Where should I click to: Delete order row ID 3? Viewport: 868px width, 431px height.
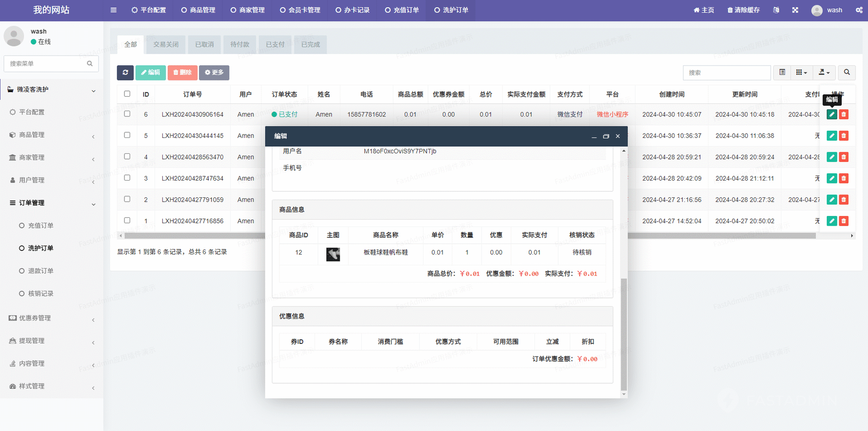click(844, 178)
